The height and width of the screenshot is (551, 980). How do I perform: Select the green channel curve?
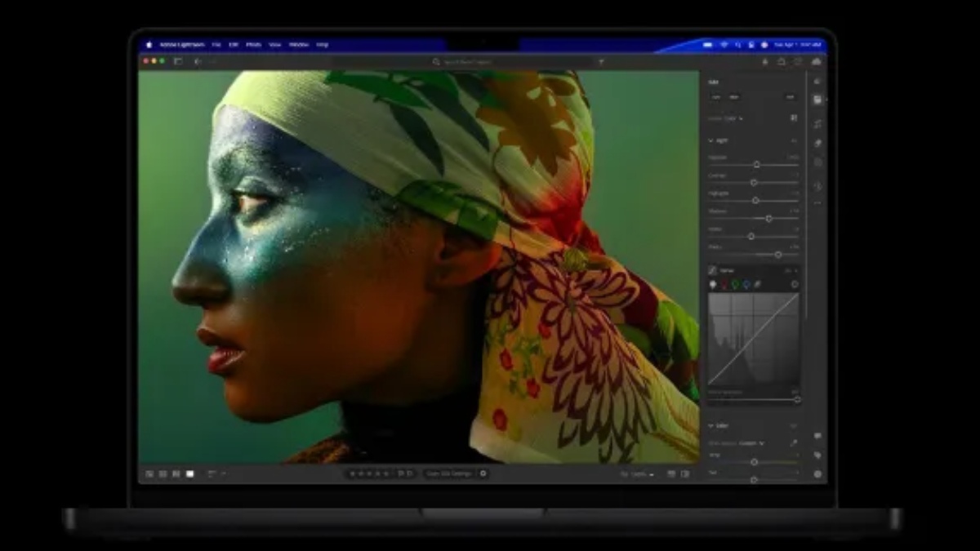click(735, 284)
